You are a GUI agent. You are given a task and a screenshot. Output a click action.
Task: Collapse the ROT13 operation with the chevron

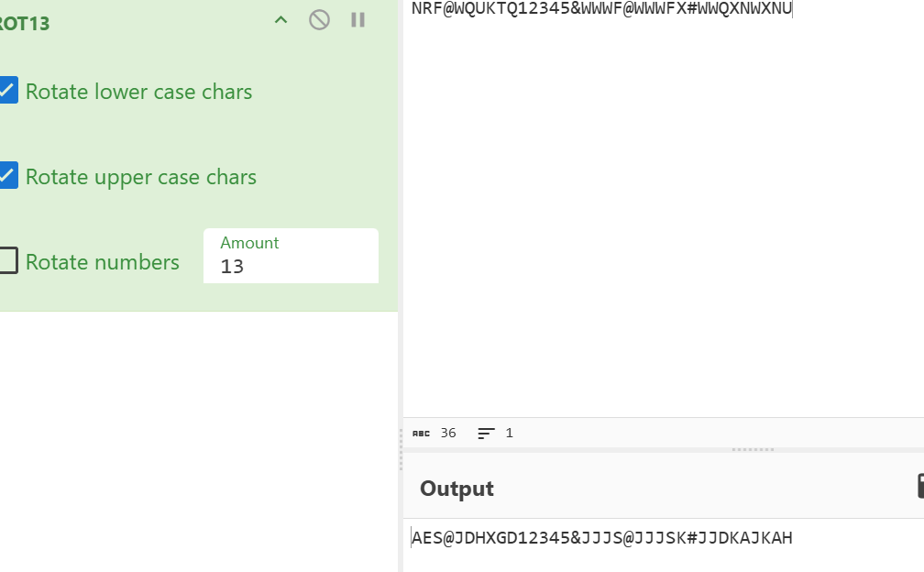[281, 20]
